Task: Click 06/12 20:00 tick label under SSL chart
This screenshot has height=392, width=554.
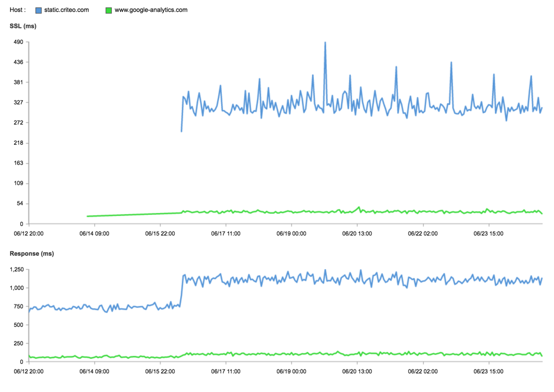Action: coord(29,233)
